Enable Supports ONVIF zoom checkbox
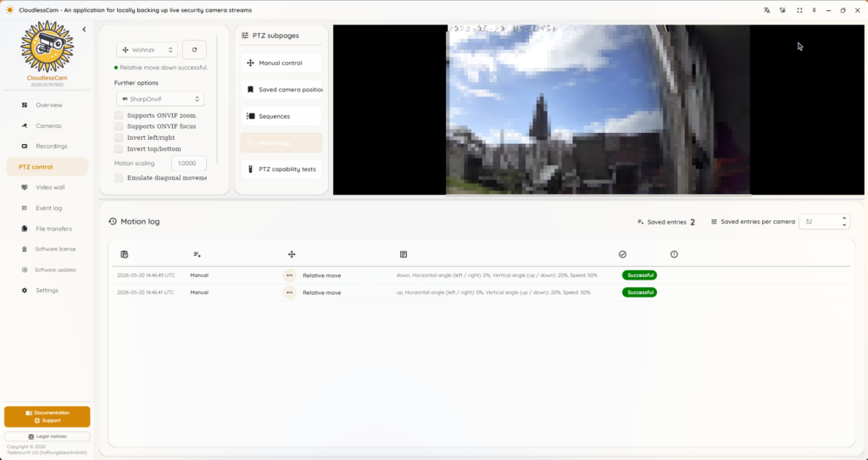 click(x=119, y=115)
